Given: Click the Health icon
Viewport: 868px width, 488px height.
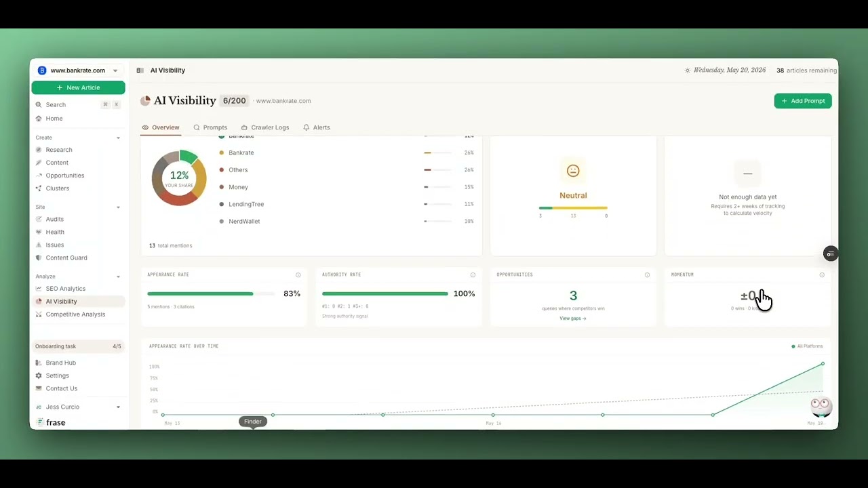Looking at the screenshot, I should 39,232.
